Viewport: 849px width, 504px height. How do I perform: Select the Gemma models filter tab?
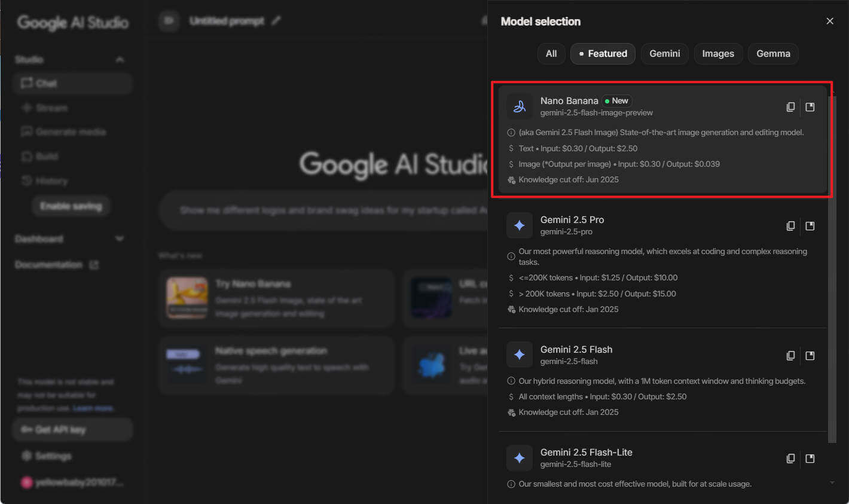point(773,54)
